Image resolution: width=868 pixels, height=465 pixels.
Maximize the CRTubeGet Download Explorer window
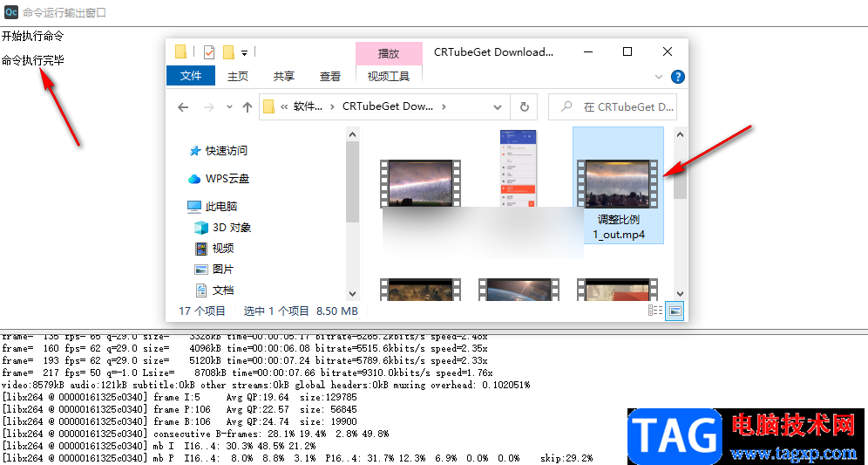pyautogui.click(x=627, y=51)
